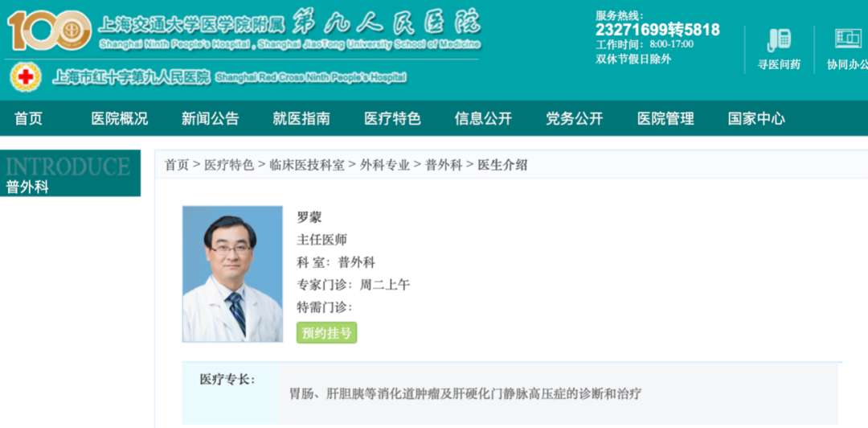The width and height of the screenshot is (868, 428).
Task: Click the doctor name 罗蒙
Action: 309,217
